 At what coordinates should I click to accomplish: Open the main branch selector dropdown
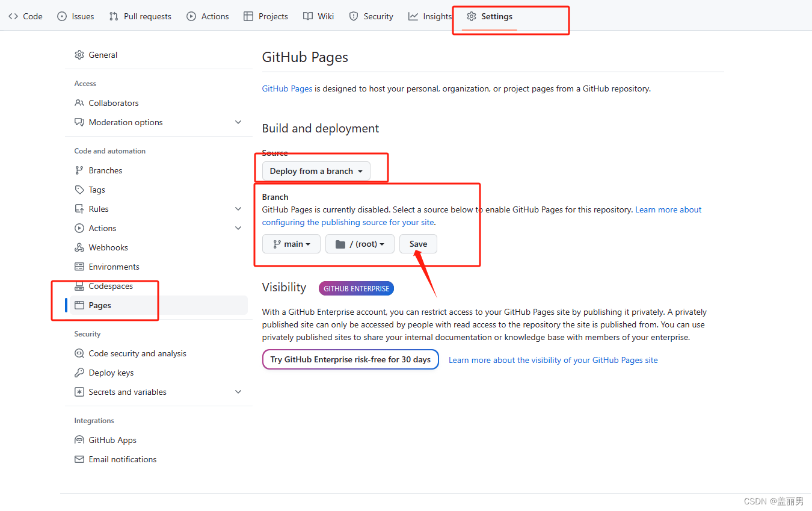[291, 244]
